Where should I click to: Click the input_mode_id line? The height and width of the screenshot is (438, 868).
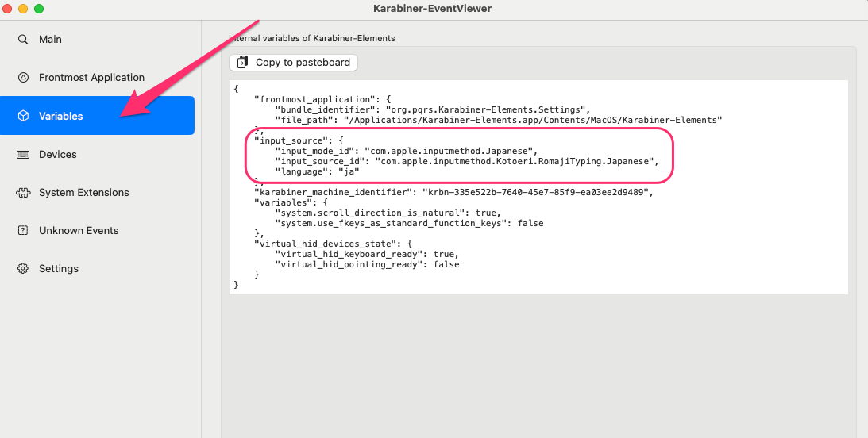point(407,151)
